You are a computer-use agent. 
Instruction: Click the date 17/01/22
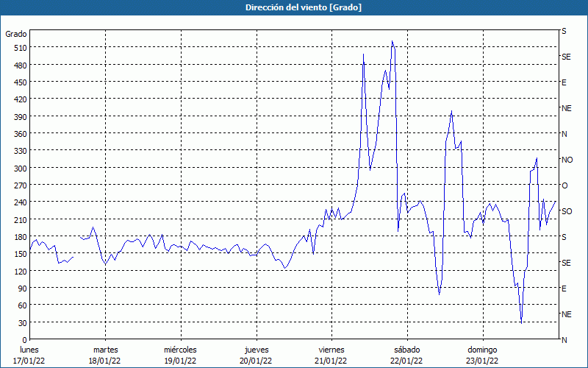(29, 361)
